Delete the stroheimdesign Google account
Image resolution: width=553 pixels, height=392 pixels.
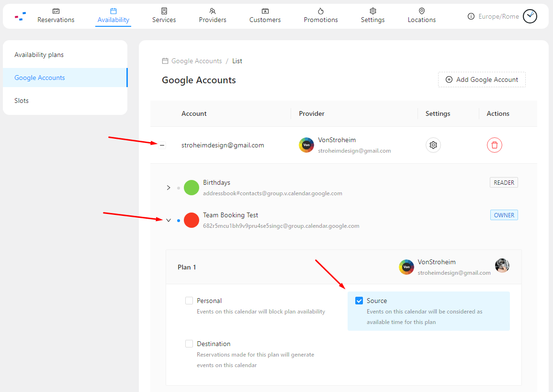tap(494, 145)
